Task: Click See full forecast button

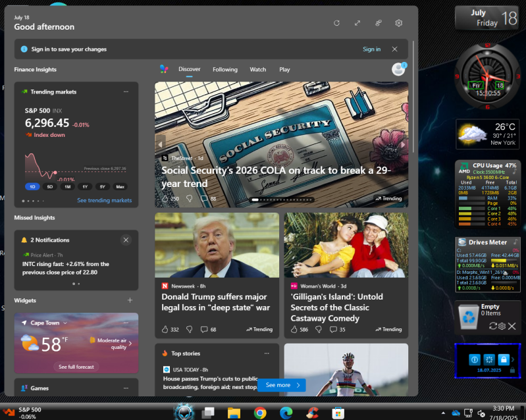Action: tap(76, 367)
